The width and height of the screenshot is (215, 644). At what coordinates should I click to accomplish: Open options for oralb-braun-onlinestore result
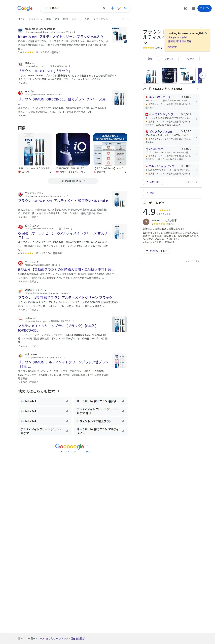78,32
